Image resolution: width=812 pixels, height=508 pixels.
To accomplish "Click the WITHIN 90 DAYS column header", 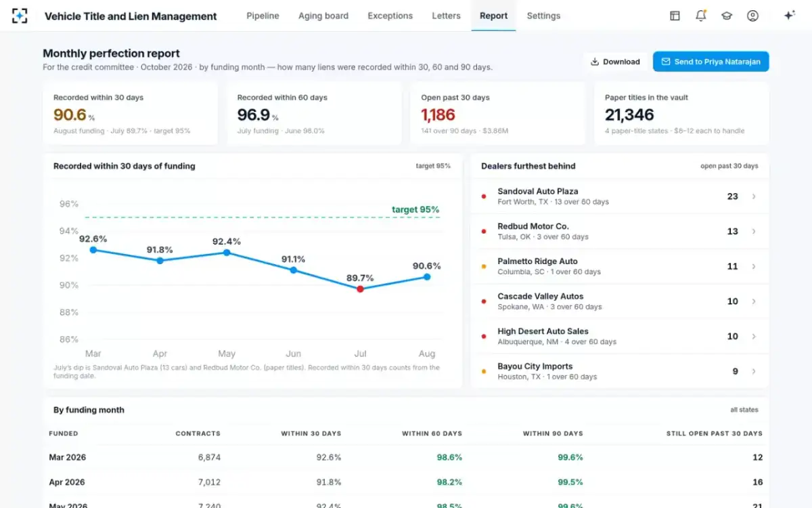I will tap(553, 433).
